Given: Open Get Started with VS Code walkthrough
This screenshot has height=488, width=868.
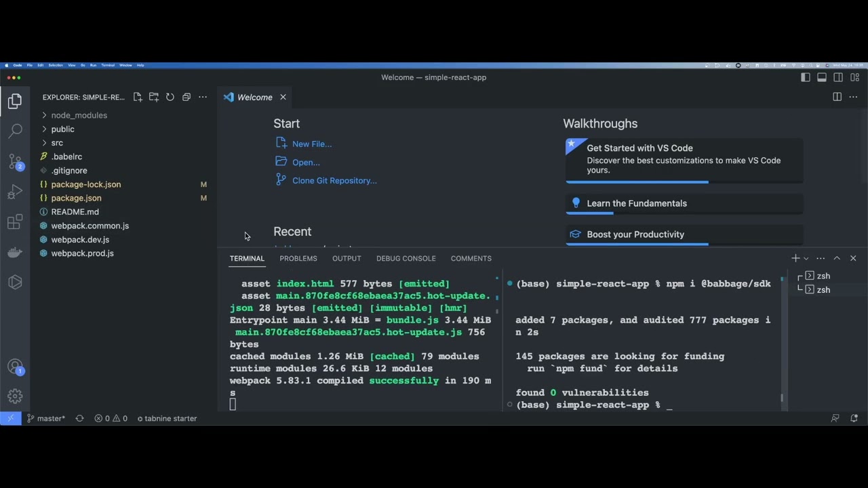Looking at the screenshot, I should (684, 161).
